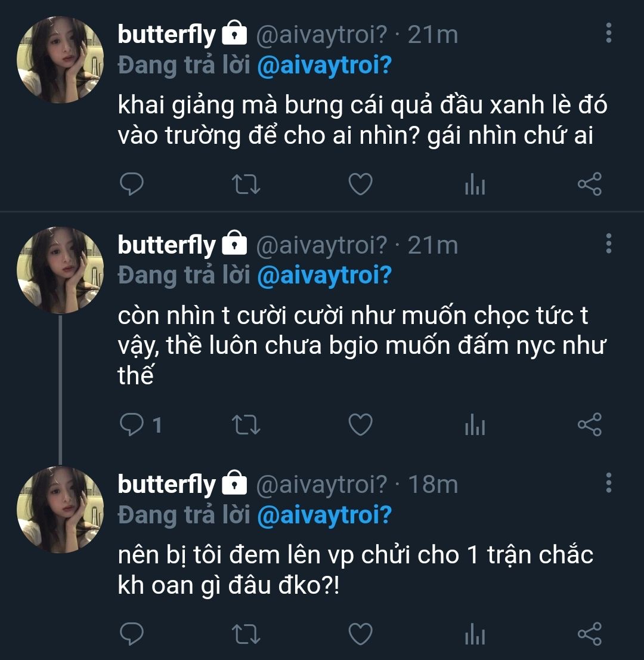Open butterfly's avatar on the second tweet

[x=60, y=270]
